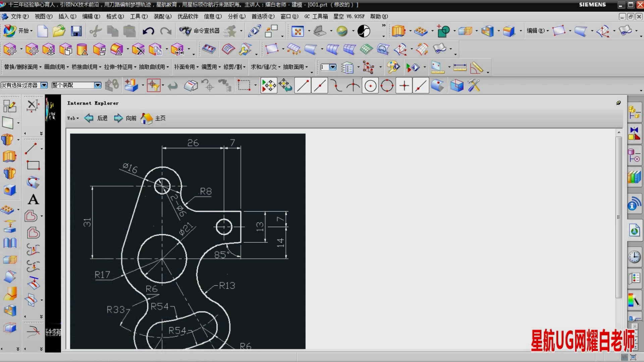Screen dimensions: 644x362
Task: Select the line sketch tool in left sidebar
Action: (x=31, y=148)
